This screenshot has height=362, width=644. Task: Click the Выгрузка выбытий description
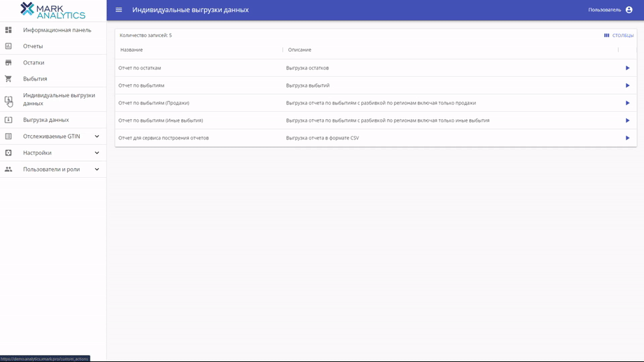coord(307,85)
